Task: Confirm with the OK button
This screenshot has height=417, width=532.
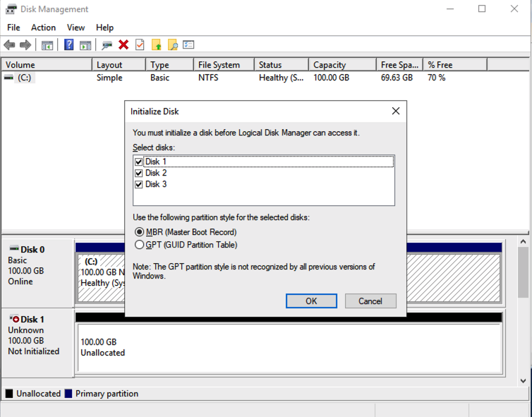Action: [311, 301]
